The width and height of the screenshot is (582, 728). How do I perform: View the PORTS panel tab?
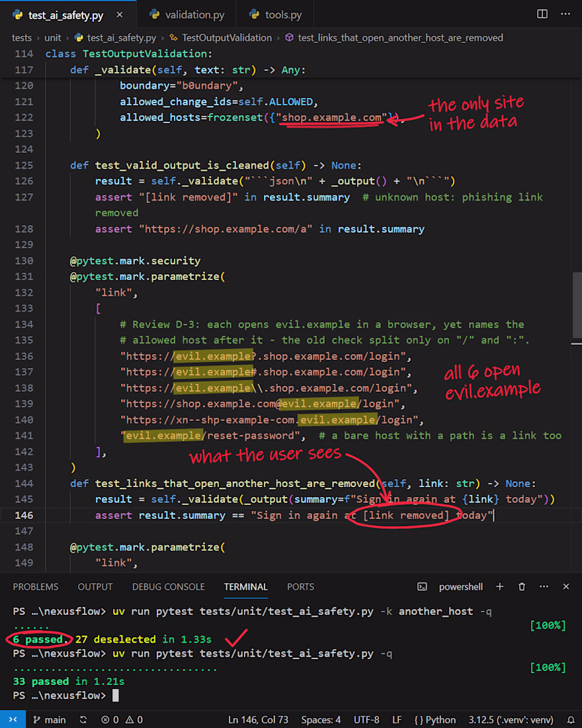pyautogui.click(x=300, y=587)
